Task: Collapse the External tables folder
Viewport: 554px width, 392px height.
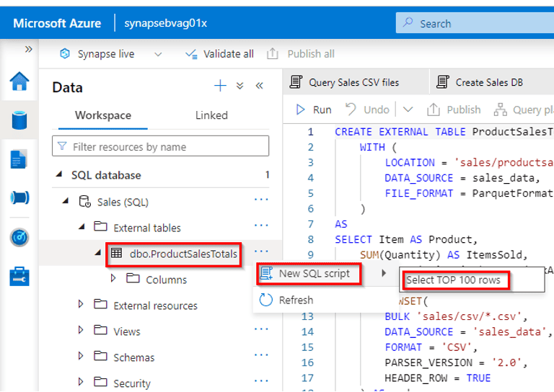Action: pyautogui.click(x=82, y=227)
